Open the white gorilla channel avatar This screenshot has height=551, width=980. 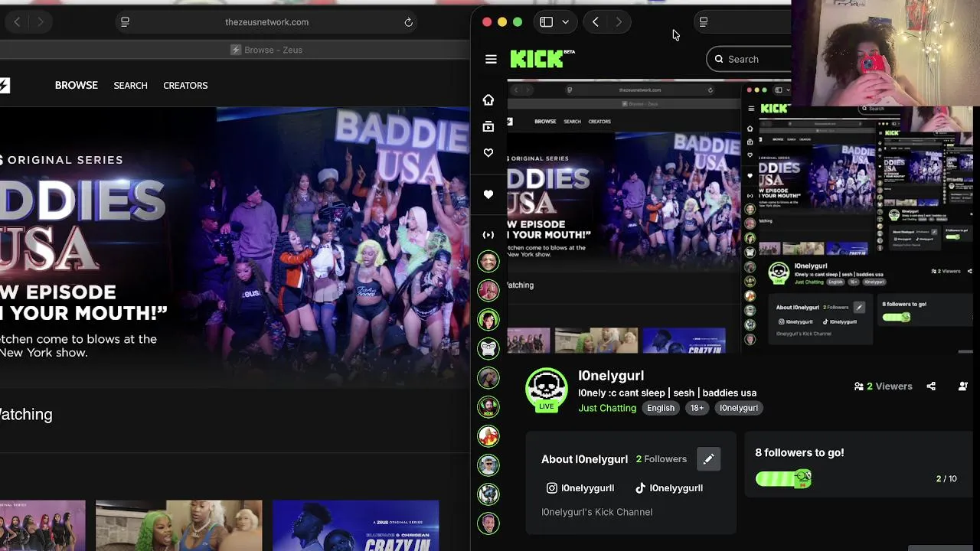(x=488, y=348)
